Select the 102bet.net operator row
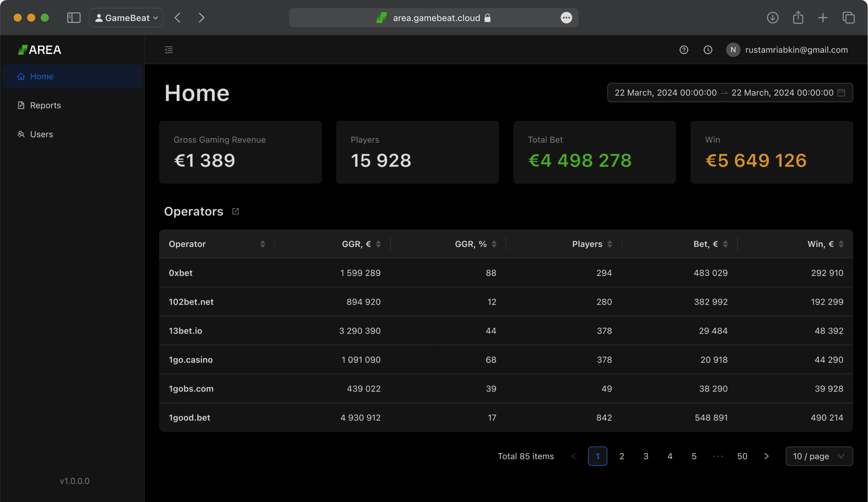This screenshot has width=868, height=502. 506,302
